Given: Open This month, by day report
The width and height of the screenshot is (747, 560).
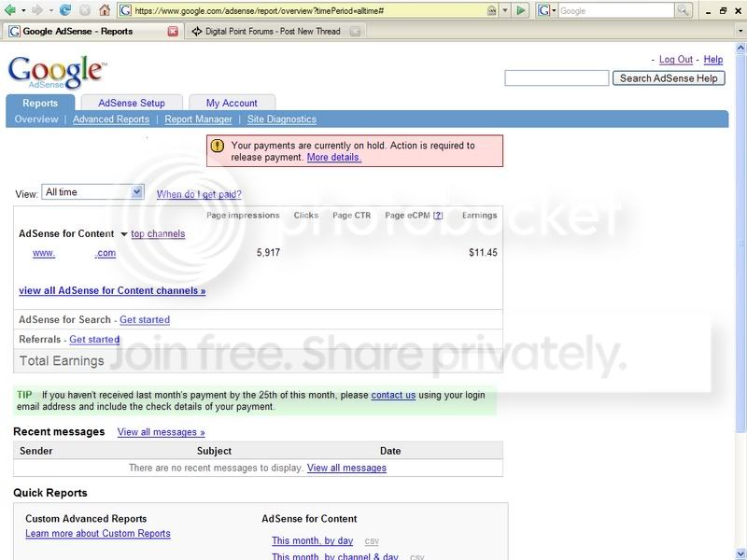Looking at the screenshot, I should click(x=313, y=540).
